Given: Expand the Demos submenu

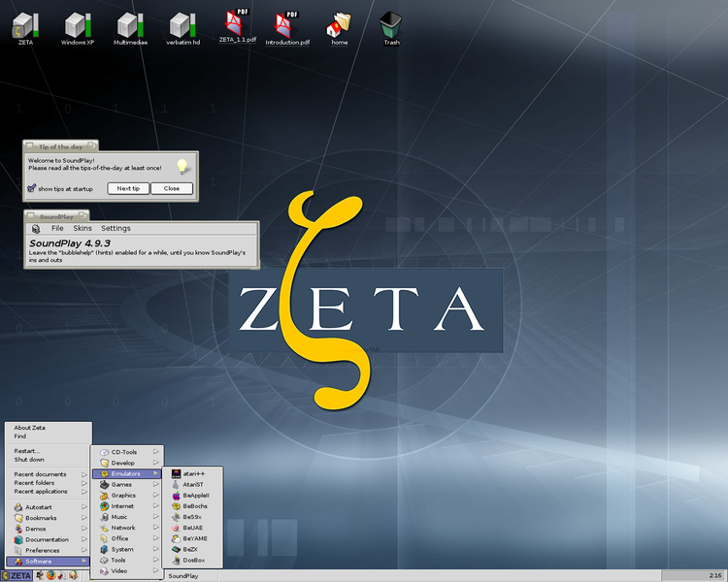Looking at the screenshot, I should [49, 529].
